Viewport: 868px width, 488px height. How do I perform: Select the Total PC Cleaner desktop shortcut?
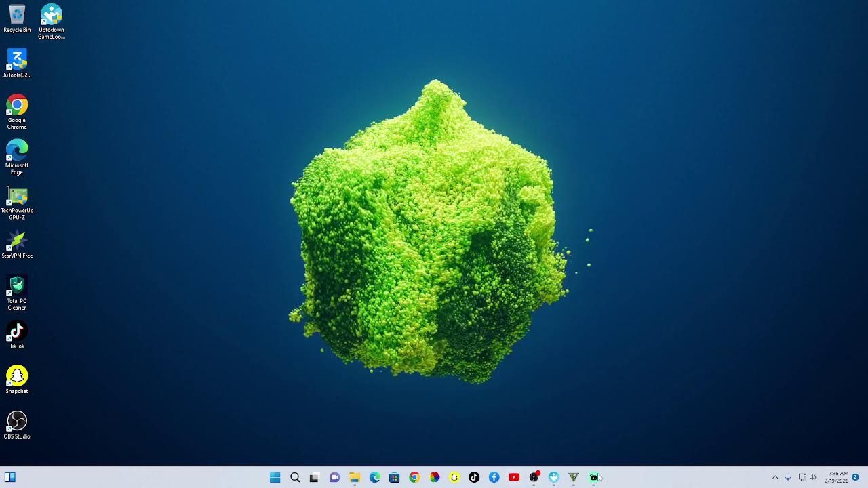pyautogui.click(x=17, y=293)
